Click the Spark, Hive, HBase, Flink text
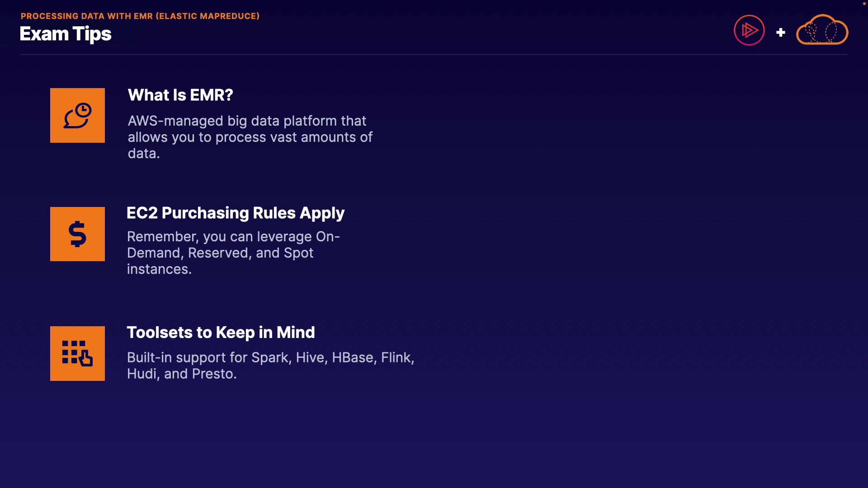The image size is (868, 488). [x=270, y=358]
